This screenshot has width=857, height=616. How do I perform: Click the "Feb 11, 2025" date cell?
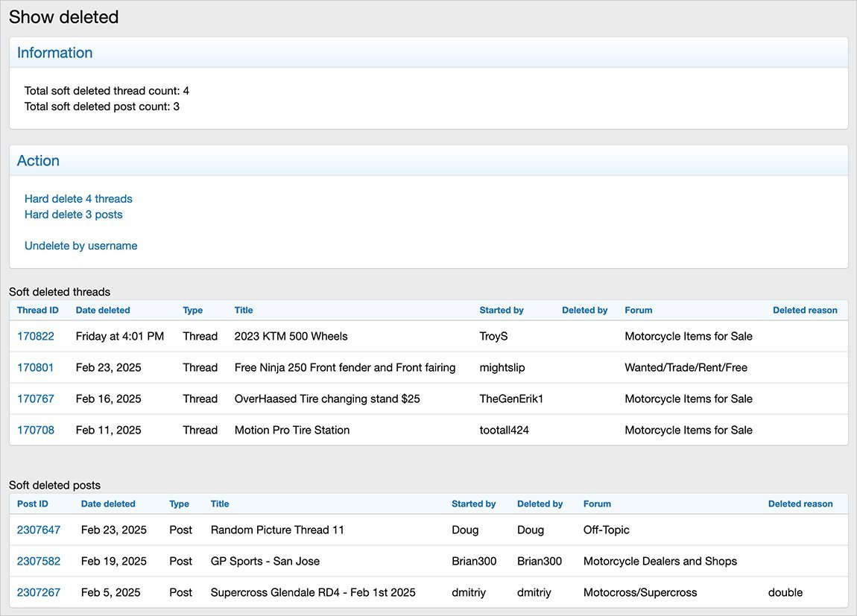click(108, 431)
